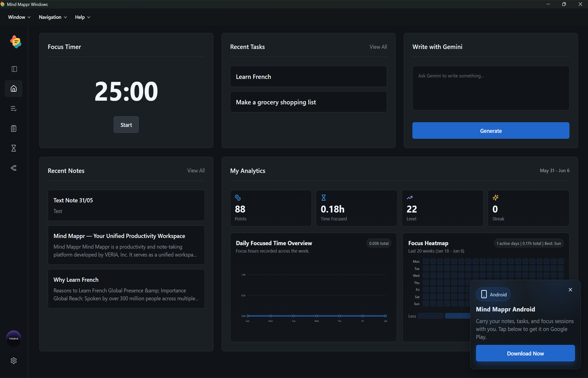The height and width of the screenshot is (378, 588).
Task: Minimize the Mind Mappr window
Action: click(x=548, y=4)
